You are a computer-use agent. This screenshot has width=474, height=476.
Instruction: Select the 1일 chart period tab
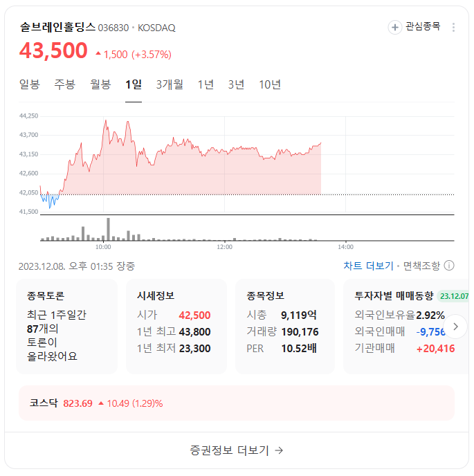(x=134, y=84)
